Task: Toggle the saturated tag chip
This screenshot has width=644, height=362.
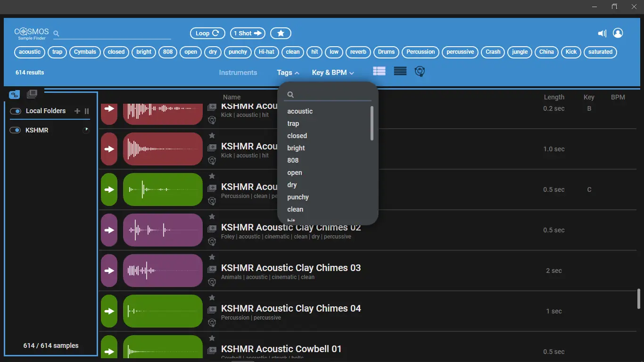Action: tap(600, 52)
